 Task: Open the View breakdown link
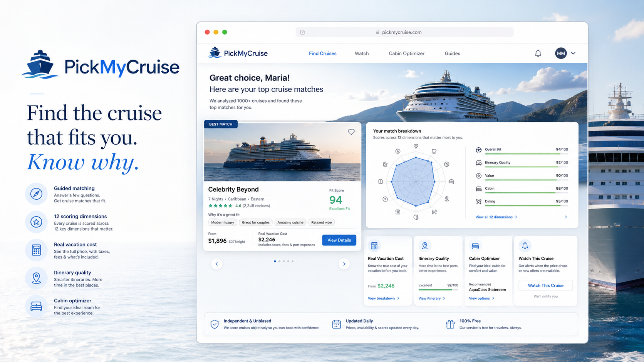click(384, 299)
